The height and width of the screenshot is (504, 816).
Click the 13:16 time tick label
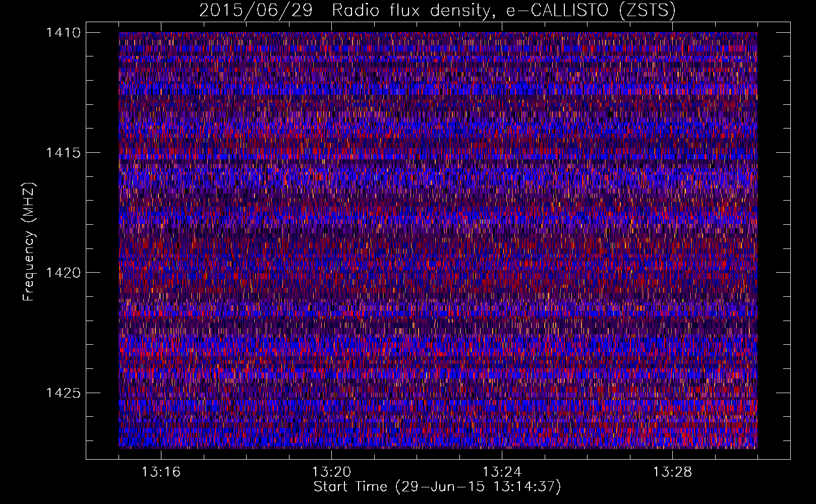(161, 472)
